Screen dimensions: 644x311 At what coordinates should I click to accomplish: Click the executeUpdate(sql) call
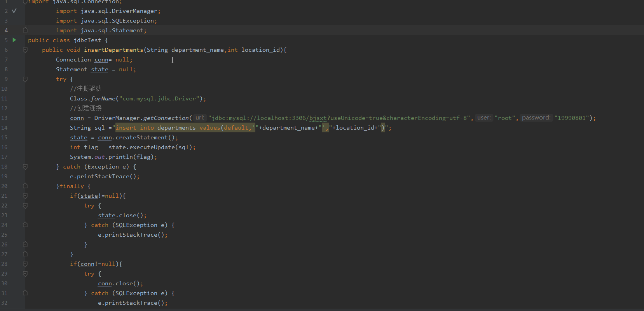161,147
